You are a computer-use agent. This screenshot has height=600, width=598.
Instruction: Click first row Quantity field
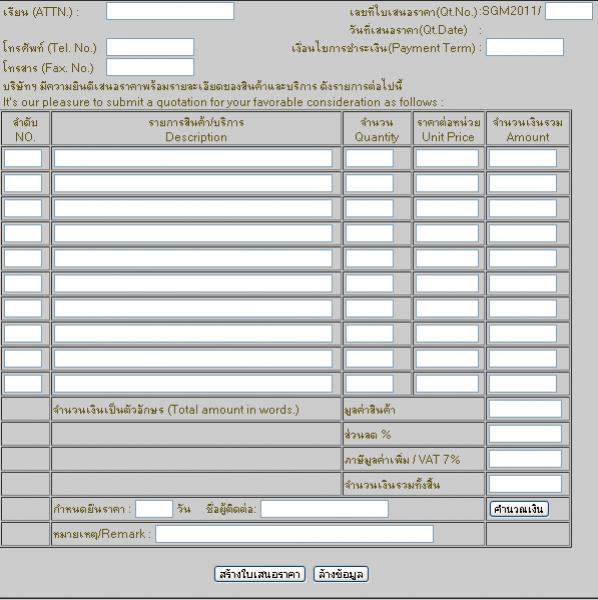[x=369, y=158]
